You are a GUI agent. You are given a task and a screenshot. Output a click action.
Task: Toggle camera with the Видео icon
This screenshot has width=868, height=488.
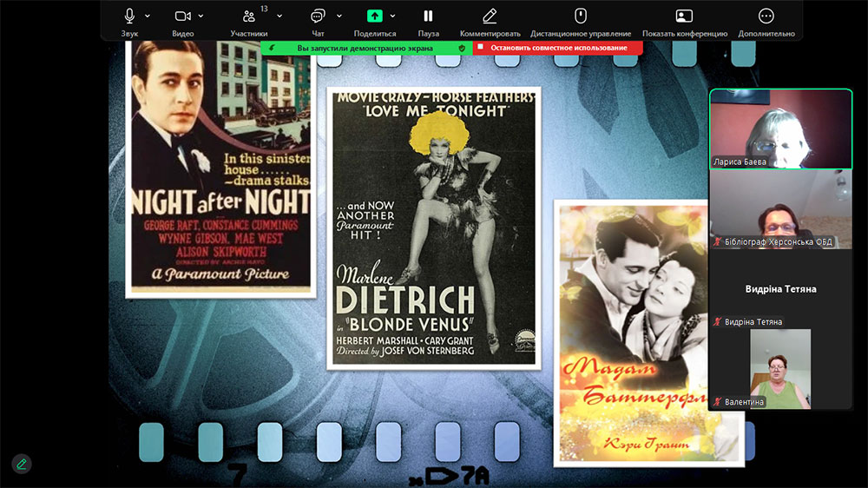point(182,16)
